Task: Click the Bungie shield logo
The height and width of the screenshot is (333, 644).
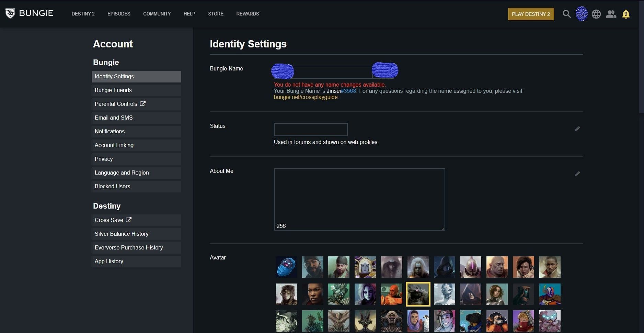Action: (10, 13)
